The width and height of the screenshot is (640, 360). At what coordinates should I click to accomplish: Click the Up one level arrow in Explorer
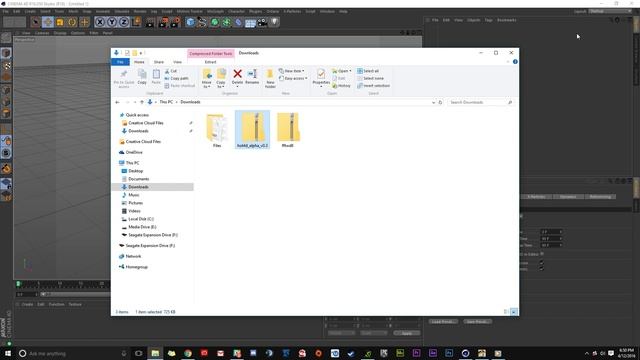[x=142, y=102]
